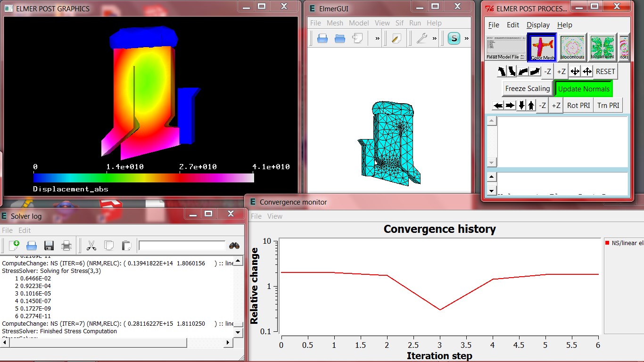Screen dimensions: 644x362
Task: Click the Solver log copy icon
Action: tap(109, 245)
